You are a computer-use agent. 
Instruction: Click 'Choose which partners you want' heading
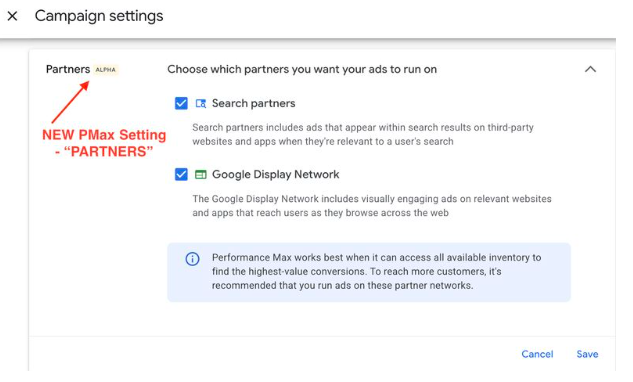(x=302, y=69)
